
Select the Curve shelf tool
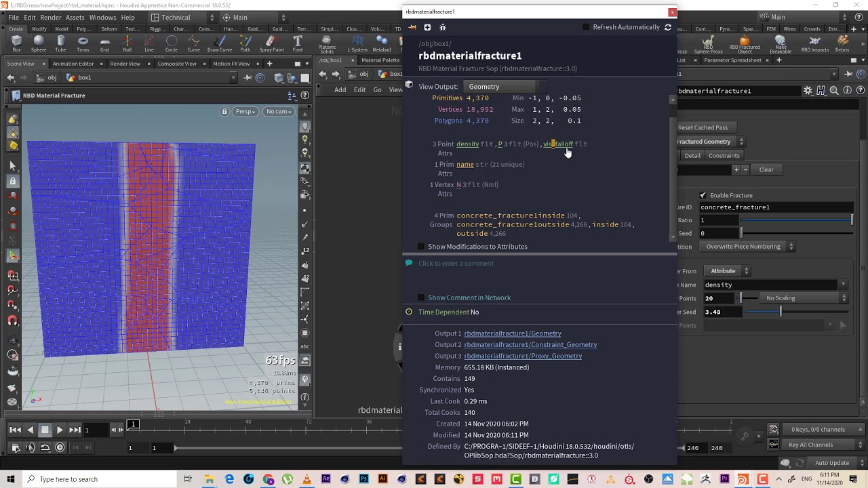coord(193,45)
